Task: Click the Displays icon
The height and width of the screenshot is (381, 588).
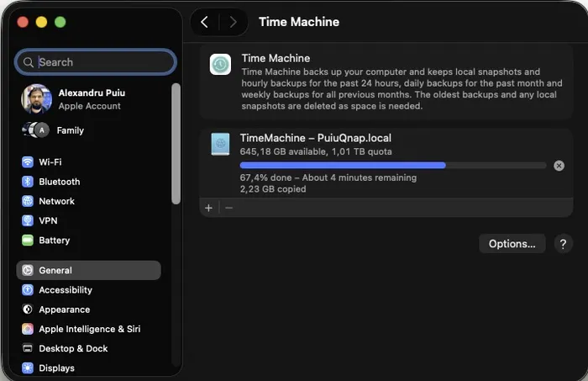Action: point(28,368)
